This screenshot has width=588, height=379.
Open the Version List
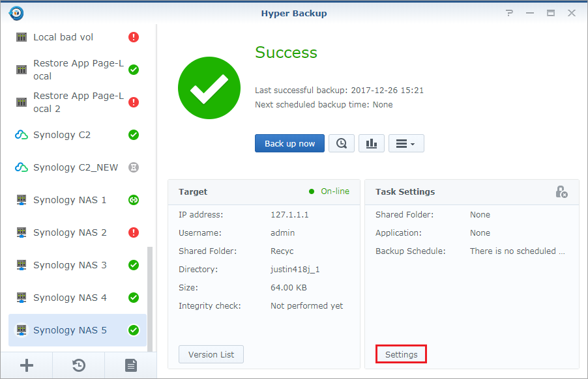(x=211, y=354)
